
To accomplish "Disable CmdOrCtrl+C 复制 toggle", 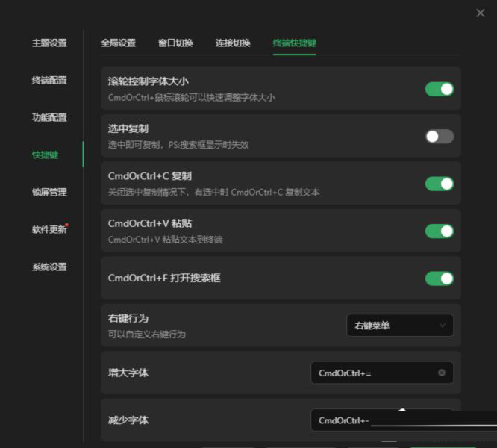I will click(440, 184).
